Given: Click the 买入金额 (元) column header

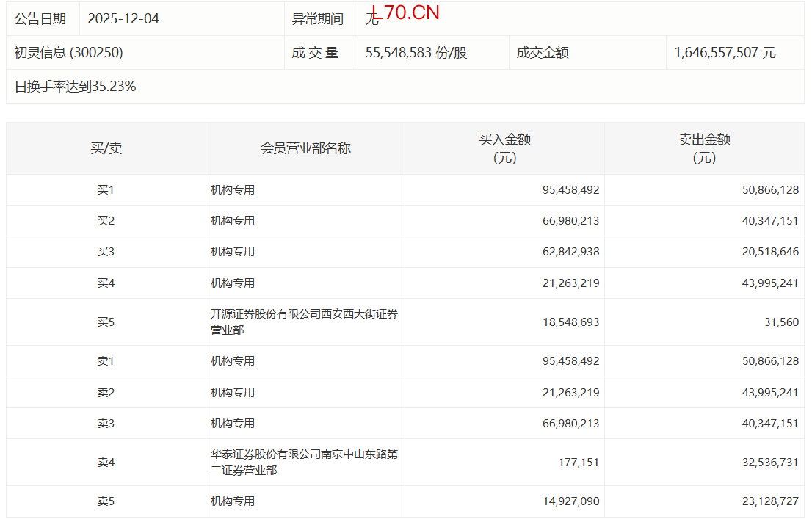Looking at the screenshot, I should click(504, 148).
